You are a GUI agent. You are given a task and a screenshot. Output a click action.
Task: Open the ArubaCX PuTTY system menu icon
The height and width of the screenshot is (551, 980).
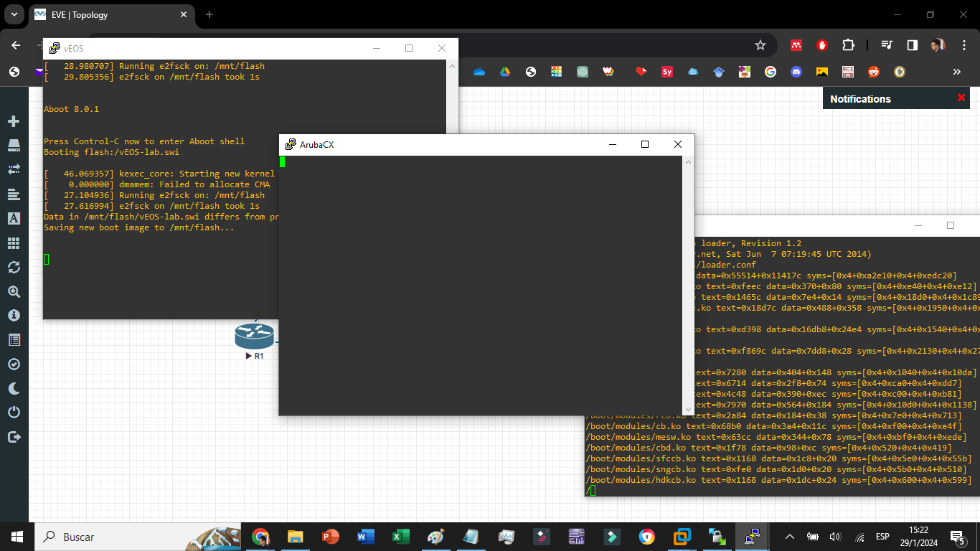coord(291,144)
